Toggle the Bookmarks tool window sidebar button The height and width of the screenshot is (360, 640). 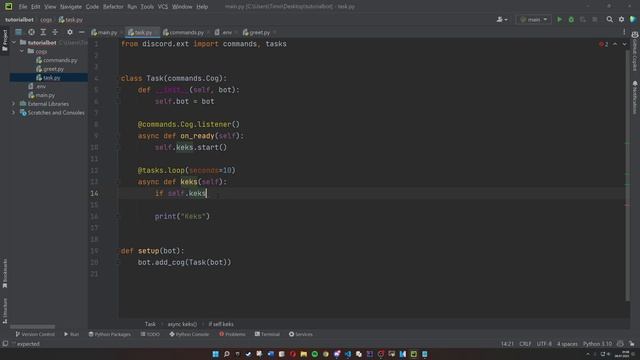pos(5,273)
